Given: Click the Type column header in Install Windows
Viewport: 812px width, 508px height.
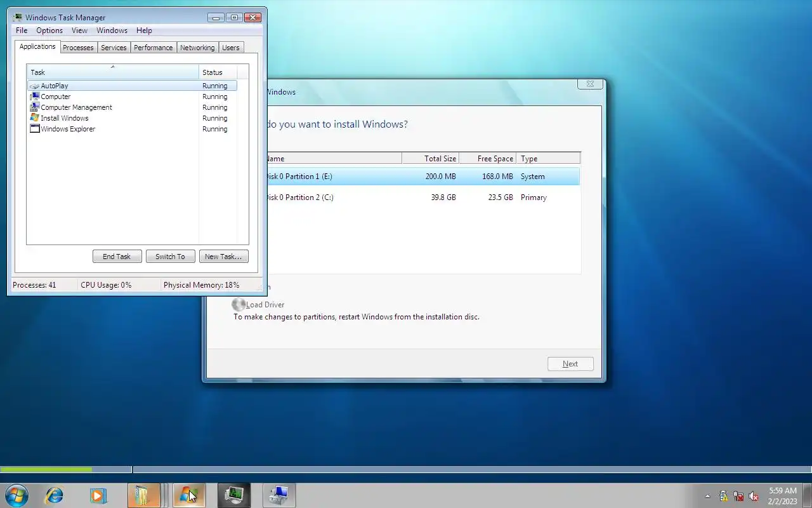Looking at the screenshot, I should (x=548, y=159).
